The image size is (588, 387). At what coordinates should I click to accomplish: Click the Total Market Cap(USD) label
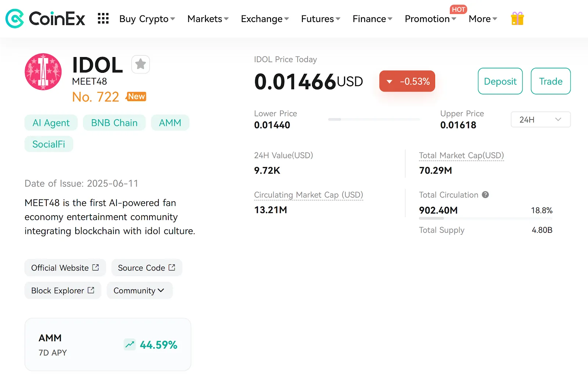[461, 155]
